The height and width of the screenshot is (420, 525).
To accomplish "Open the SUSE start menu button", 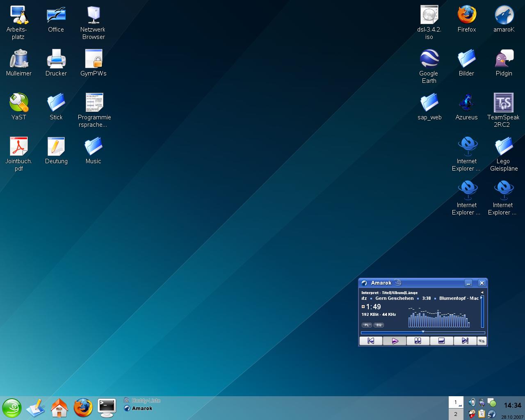I will tap(11, 408).
